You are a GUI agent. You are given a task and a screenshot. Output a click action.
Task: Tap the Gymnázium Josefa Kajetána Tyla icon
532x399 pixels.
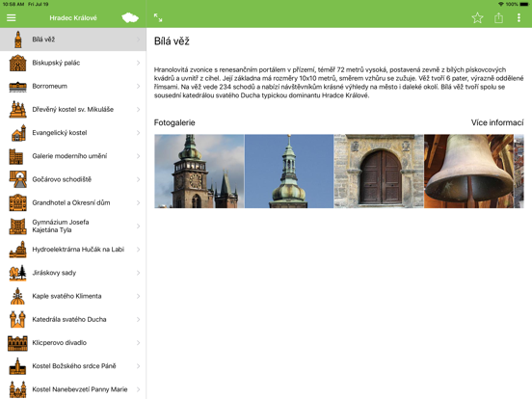[x=17, y=226]
